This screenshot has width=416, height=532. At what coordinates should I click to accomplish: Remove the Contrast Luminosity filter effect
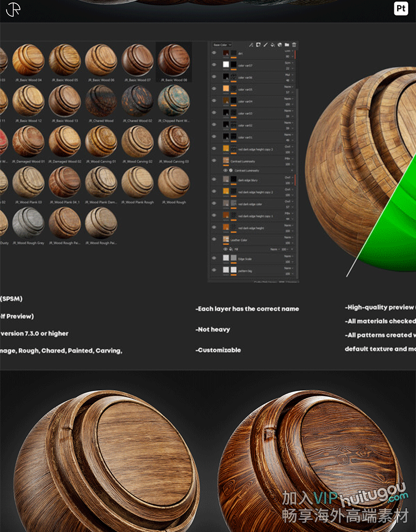[x=292, y=170]
